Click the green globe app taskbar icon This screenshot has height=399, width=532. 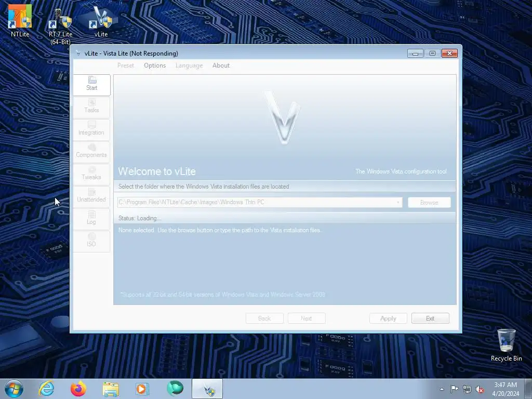[175, 388]
